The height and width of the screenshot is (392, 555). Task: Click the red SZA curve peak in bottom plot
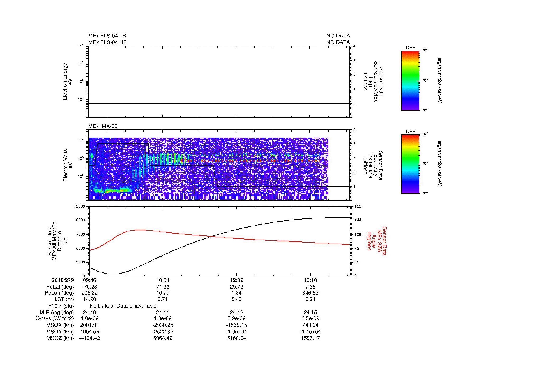click(140, 230)
